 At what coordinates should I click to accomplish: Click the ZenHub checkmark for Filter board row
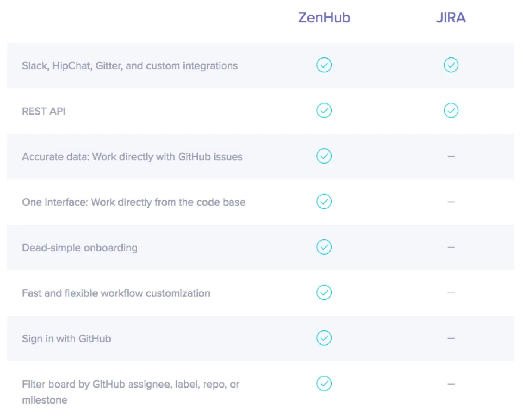pyautogui.click(x=324, y=383)
